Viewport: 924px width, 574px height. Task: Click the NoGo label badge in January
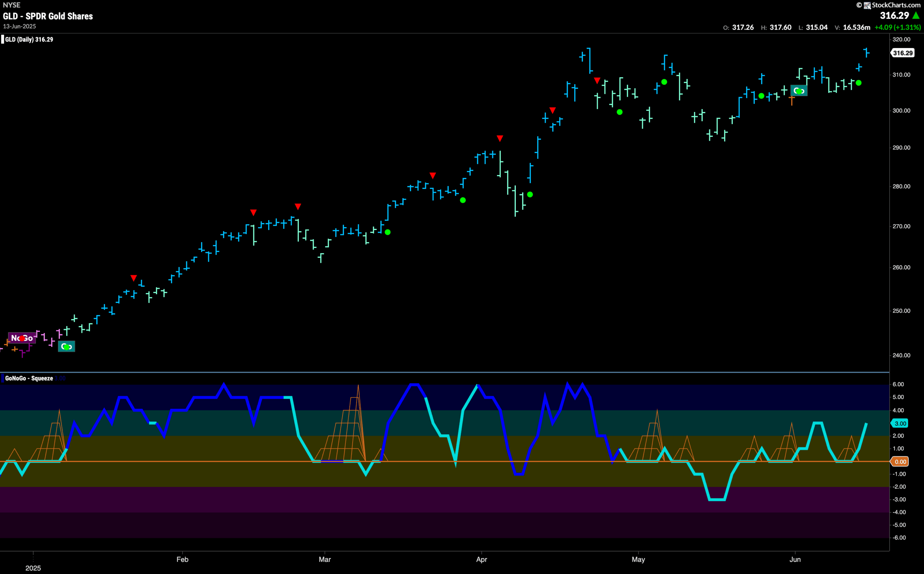pyautogui.click(x=22, y=338)
